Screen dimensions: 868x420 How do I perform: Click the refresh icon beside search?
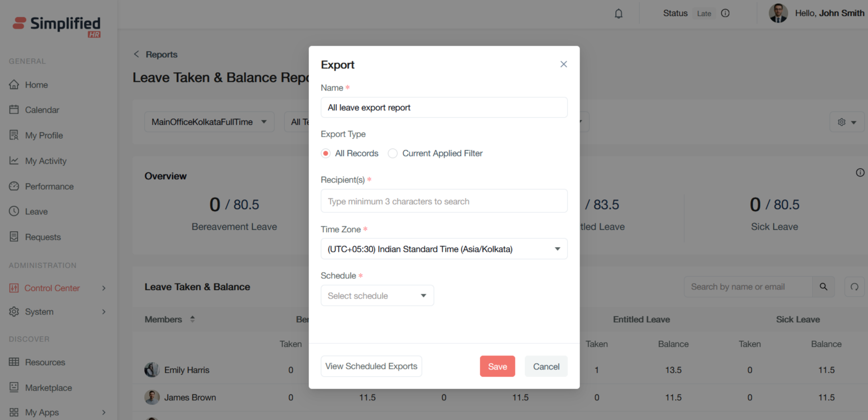854,287
